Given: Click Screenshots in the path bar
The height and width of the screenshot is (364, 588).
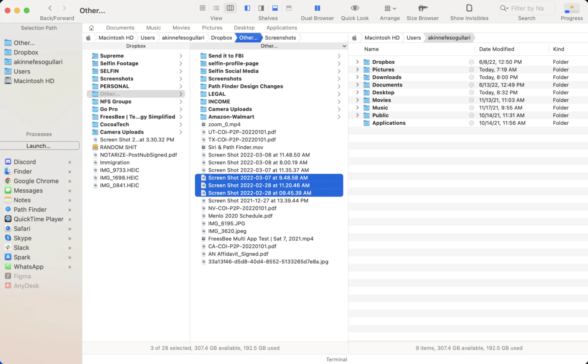Looking at the screenshot, I should pyautogui.click(x=280, y=38).
